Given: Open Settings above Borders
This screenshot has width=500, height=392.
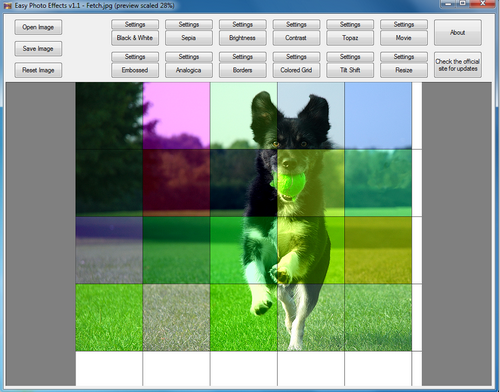Looking at the screenshot, I should (242, 57).
